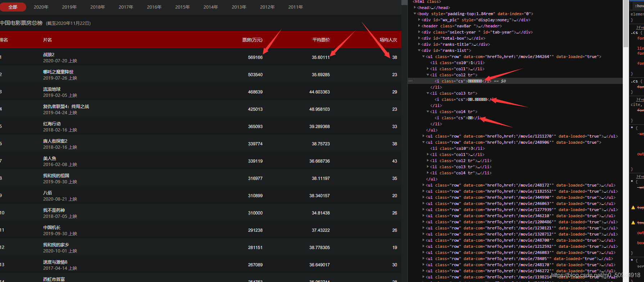
Task: Expand the ul row for movie/78405
Action: pos(424,259)
